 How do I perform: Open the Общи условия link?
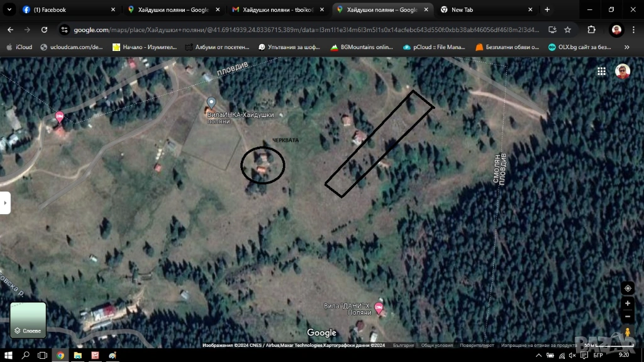436,345
